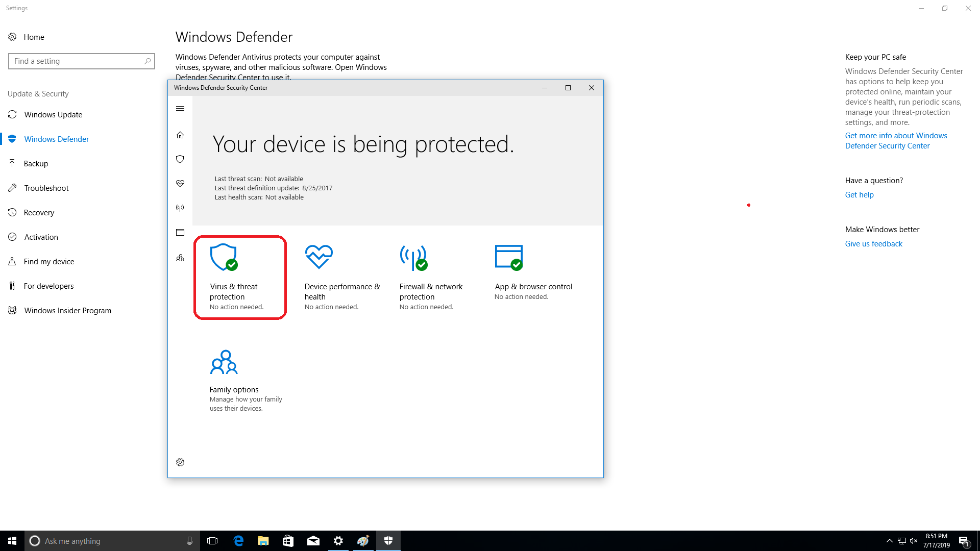The height and width of the screenshot is (551, 980).
Task: Open App & browser control tile
Action: tap(534, 273)
